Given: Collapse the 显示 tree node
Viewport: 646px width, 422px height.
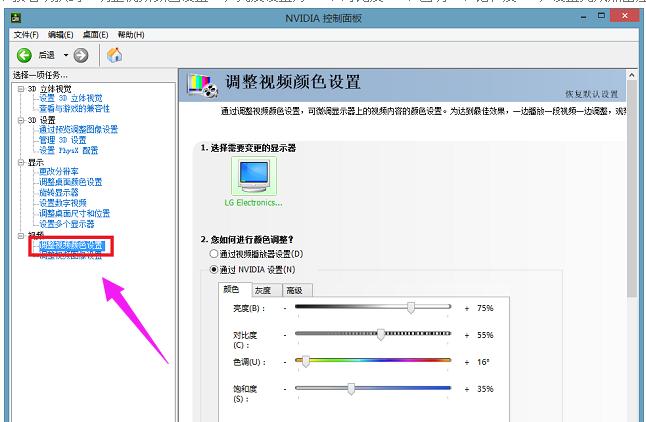Looking at the screenshot, I should pos(21,162).
